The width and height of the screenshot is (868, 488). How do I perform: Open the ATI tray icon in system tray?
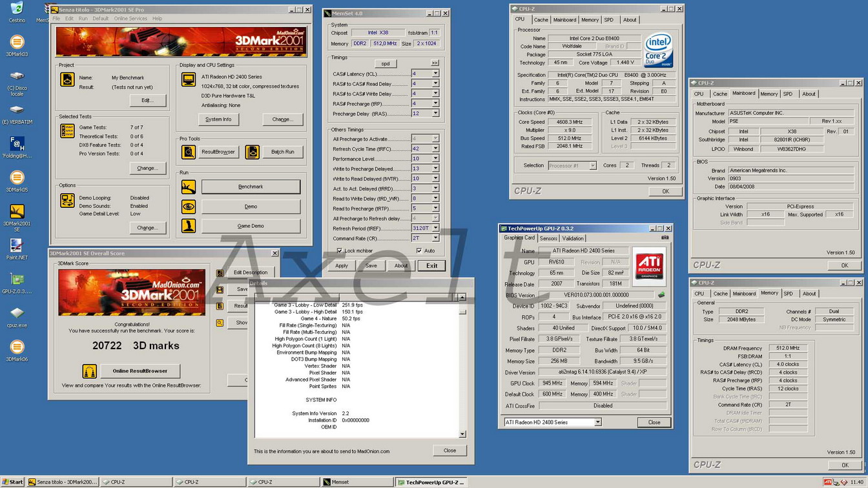tap(827, 482)
